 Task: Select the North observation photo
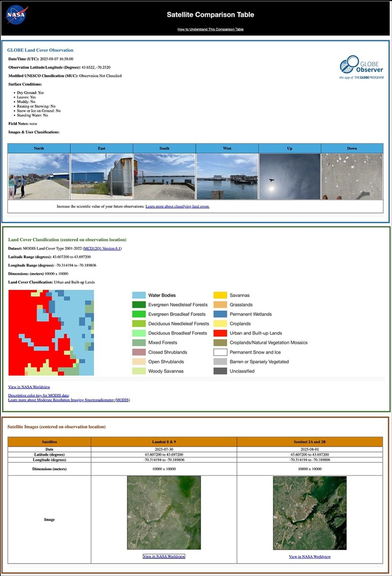coord(39,176)
